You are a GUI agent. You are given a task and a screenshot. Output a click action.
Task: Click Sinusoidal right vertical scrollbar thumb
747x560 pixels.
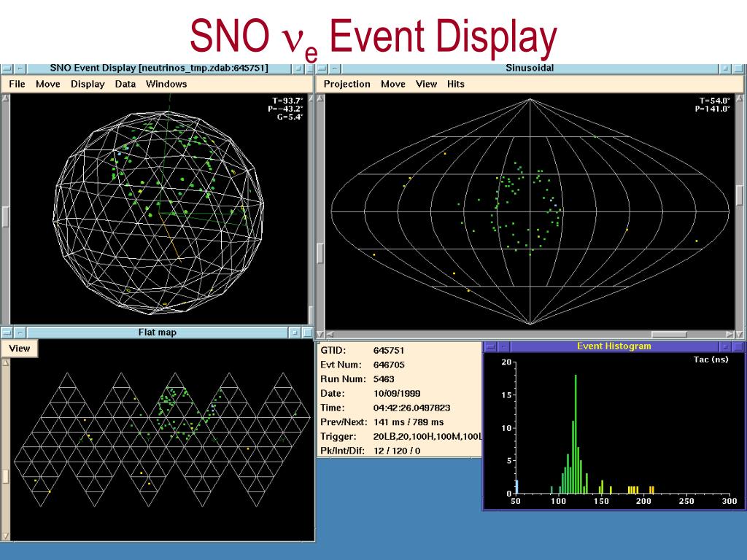pos(740,195)
